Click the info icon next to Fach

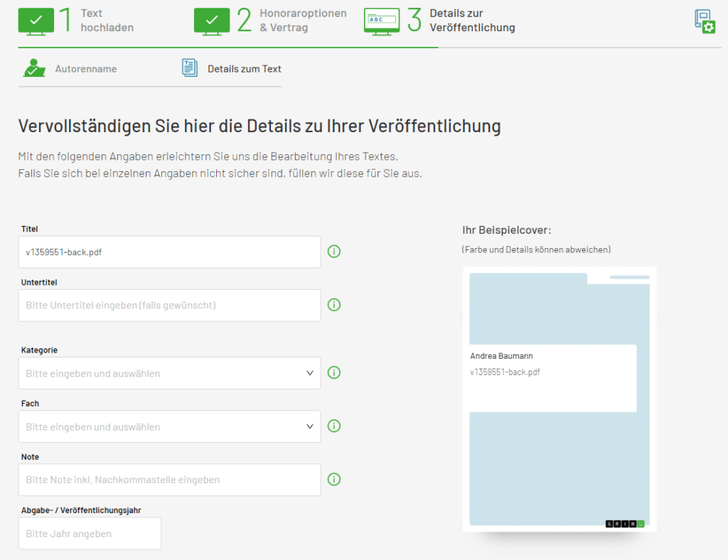[x=334, y=426]
